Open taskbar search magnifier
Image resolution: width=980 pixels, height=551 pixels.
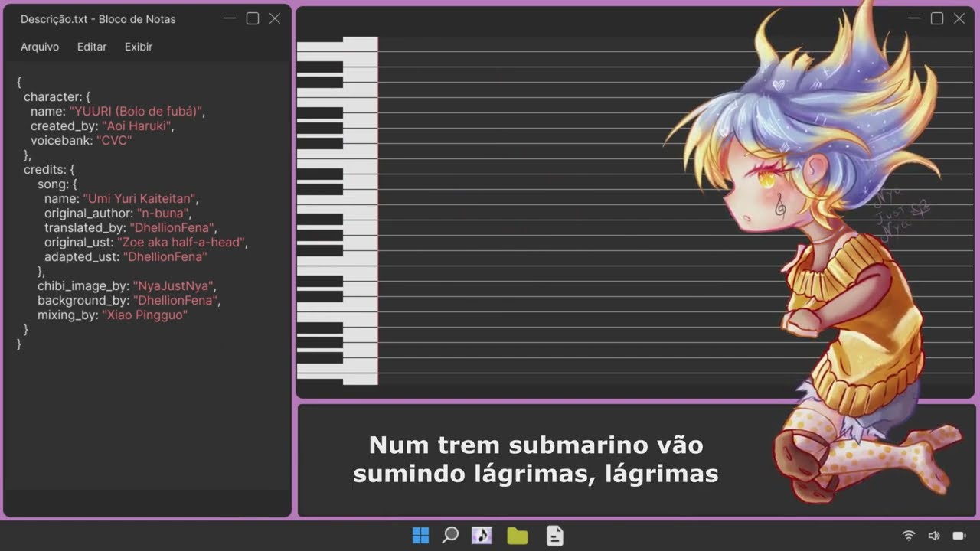point(450,536)
